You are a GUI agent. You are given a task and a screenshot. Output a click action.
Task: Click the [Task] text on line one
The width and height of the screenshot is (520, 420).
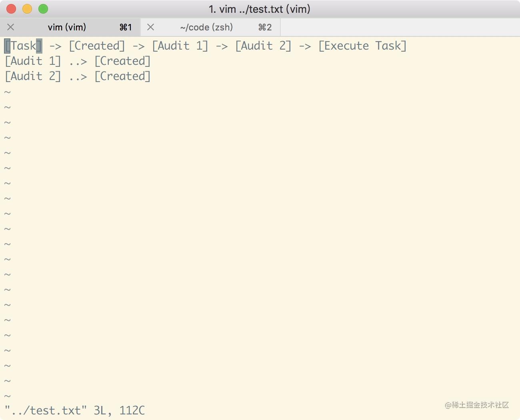click(23, 46)
